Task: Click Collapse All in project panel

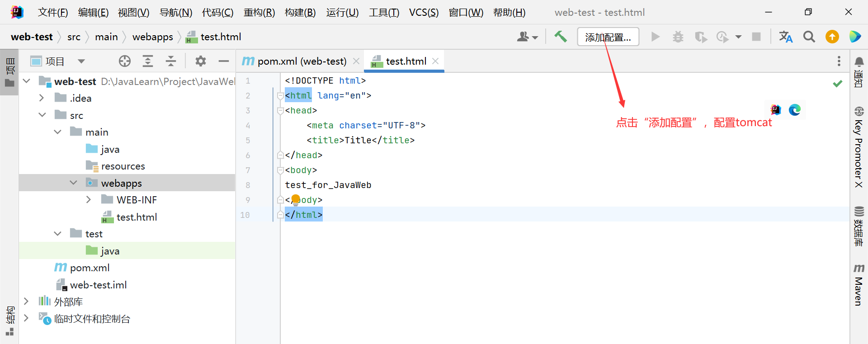Action: pyautogui.click(x=171, y=61)
